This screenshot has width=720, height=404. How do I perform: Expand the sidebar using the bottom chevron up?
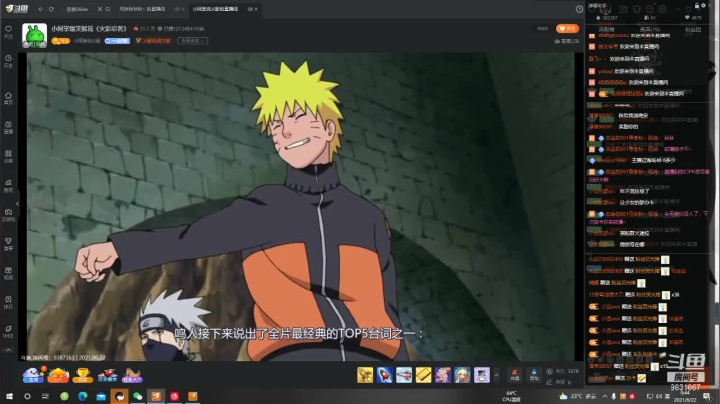[8, 350]
